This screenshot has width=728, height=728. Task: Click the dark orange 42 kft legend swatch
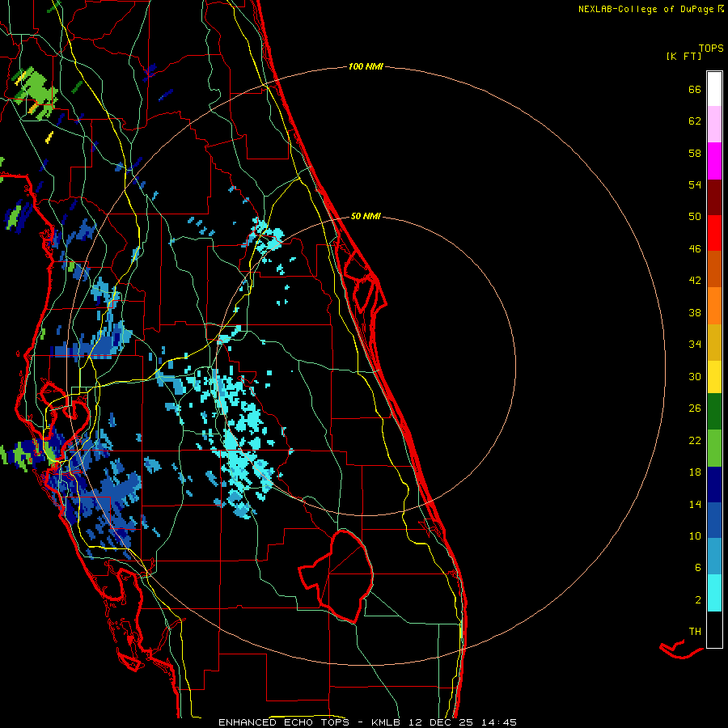coord(714,269)
